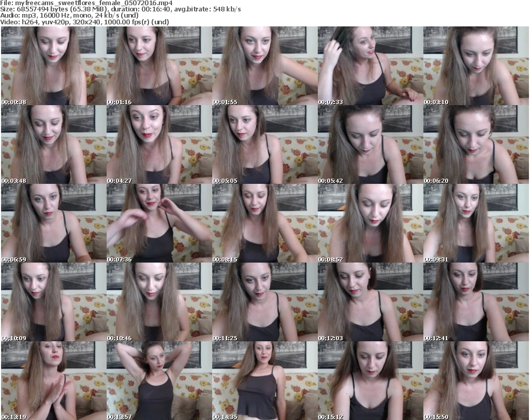
Task: Select the thumbnail stamped 00:01:55
Action: pyautogui.click(x=265, y=66)
